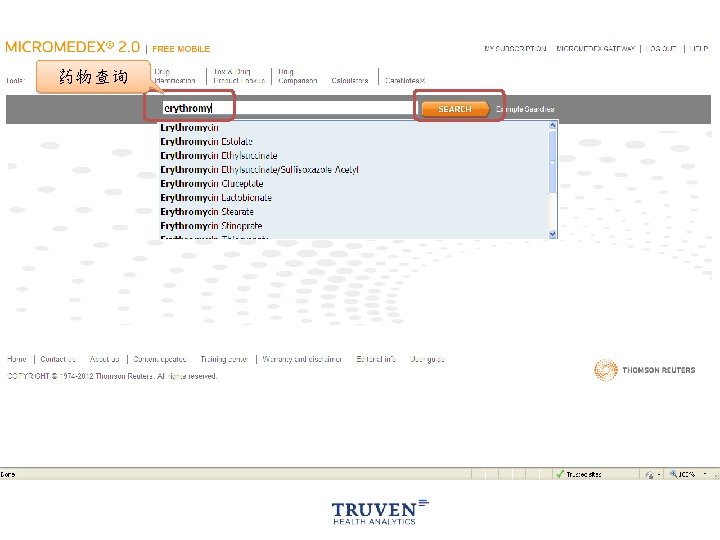Open the Drug Comparison tool
720x540 pixels.
[x=298, y=76]
